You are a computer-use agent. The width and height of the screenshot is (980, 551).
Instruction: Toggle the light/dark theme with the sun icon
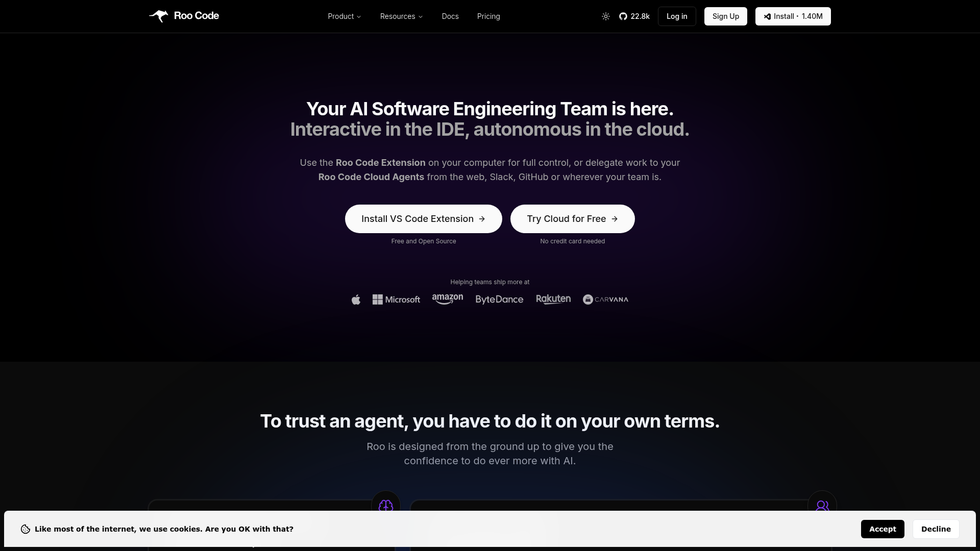coord(605,16)
